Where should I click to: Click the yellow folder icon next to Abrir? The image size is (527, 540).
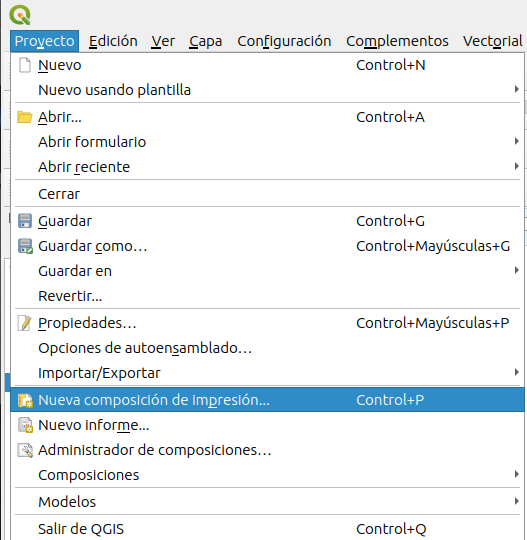[x=25, y=117]
